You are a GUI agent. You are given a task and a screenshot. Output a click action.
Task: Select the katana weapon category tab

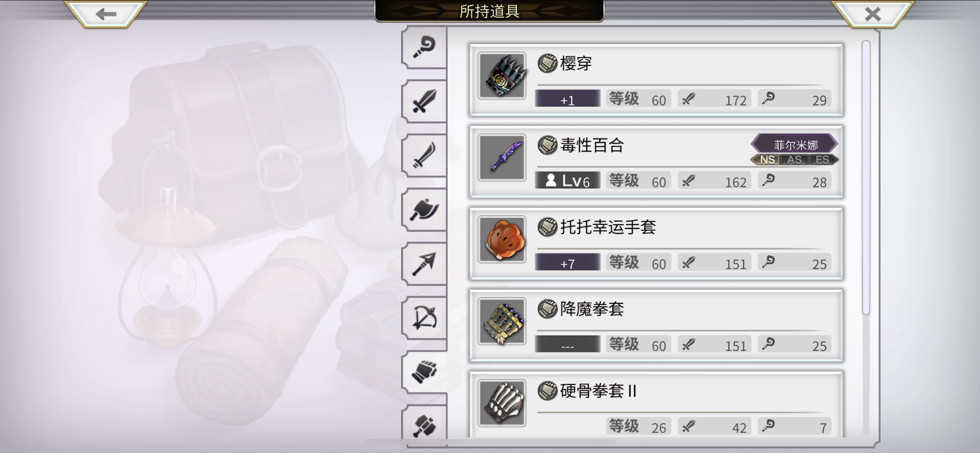click(424, 155)
